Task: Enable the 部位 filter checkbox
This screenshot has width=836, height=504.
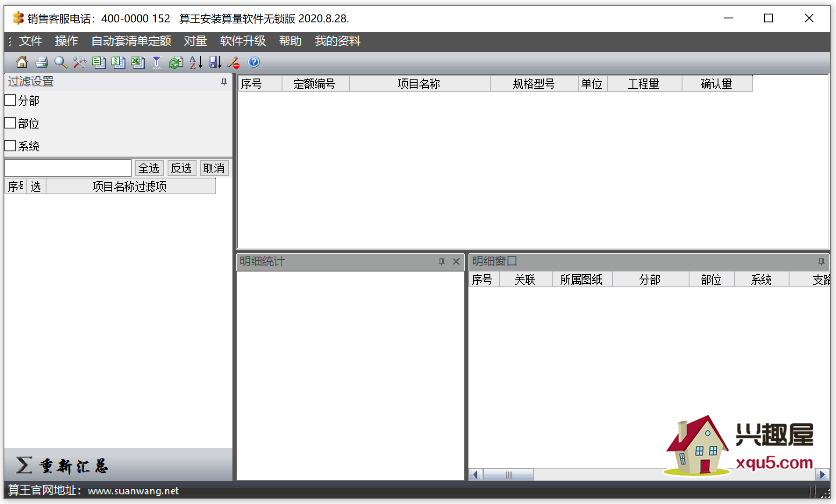Action: click(10, 123)
